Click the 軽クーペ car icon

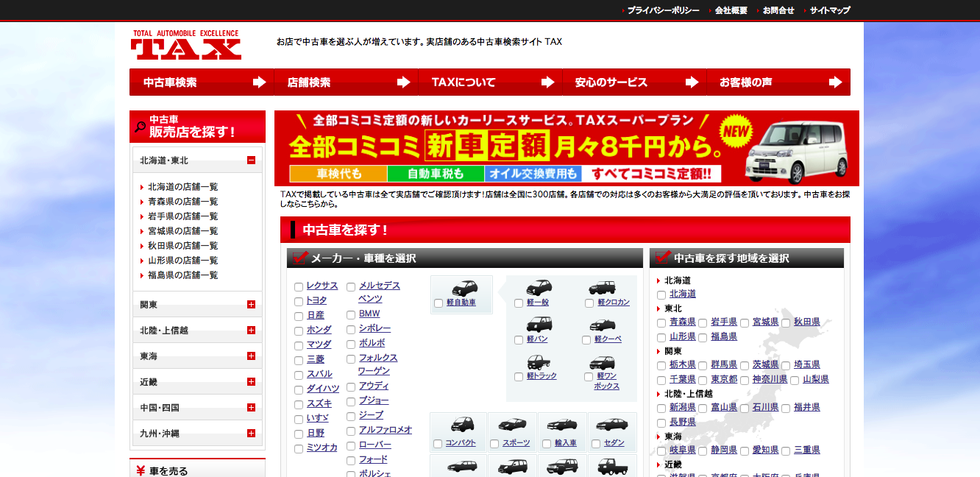pos(602,324)
